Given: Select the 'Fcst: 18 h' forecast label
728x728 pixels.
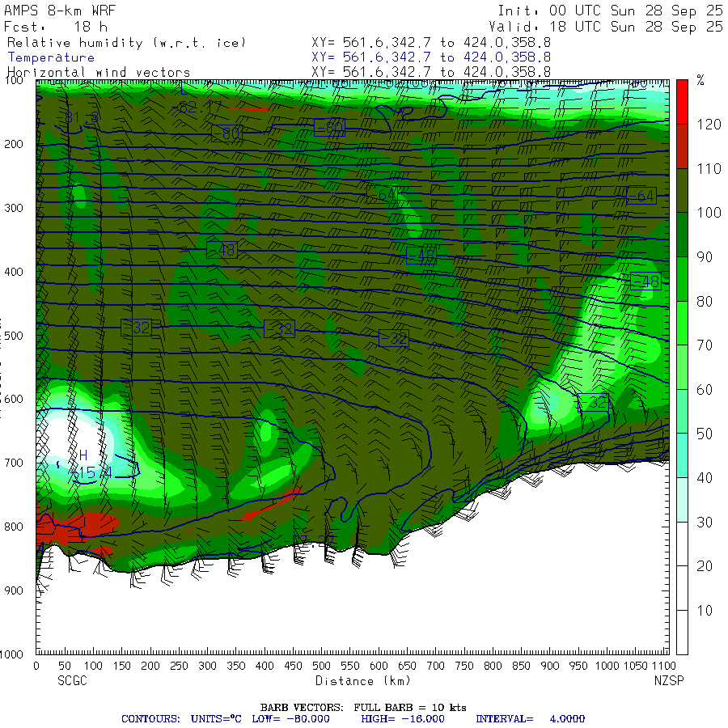Looking at the screenshot, I should [x=56, y=27].
